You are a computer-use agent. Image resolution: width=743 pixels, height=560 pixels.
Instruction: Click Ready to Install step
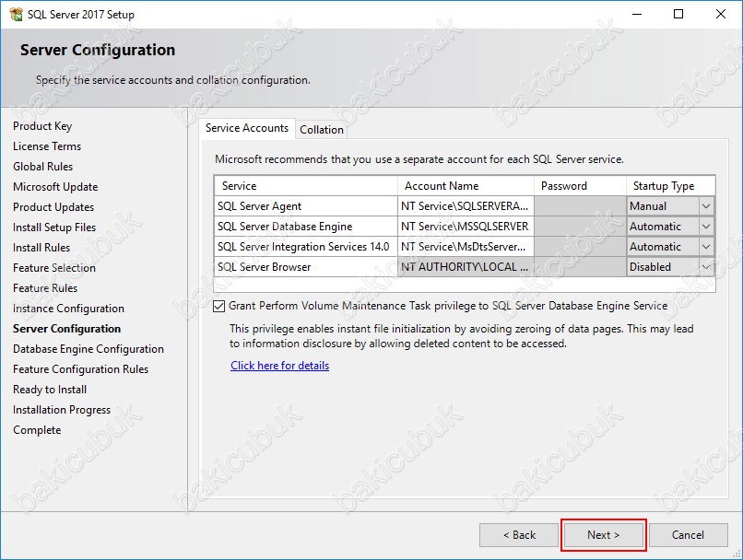(x=50, y=390)
